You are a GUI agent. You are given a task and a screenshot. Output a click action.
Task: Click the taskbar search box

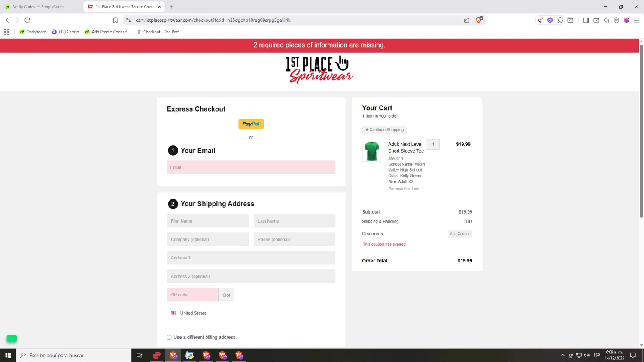point(74,355)
